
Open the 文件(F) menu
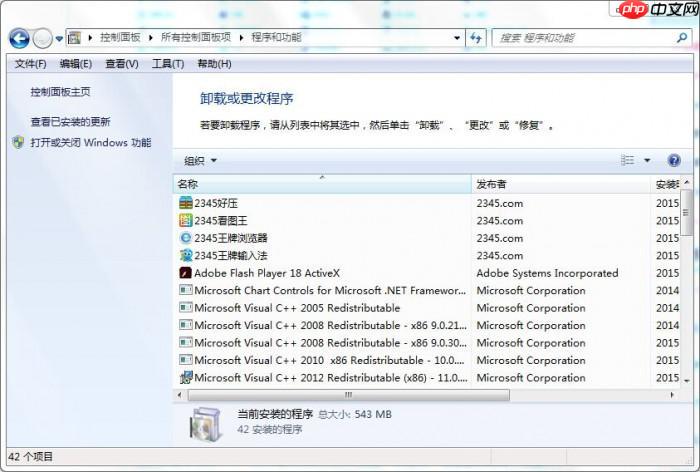click(30, 64)
